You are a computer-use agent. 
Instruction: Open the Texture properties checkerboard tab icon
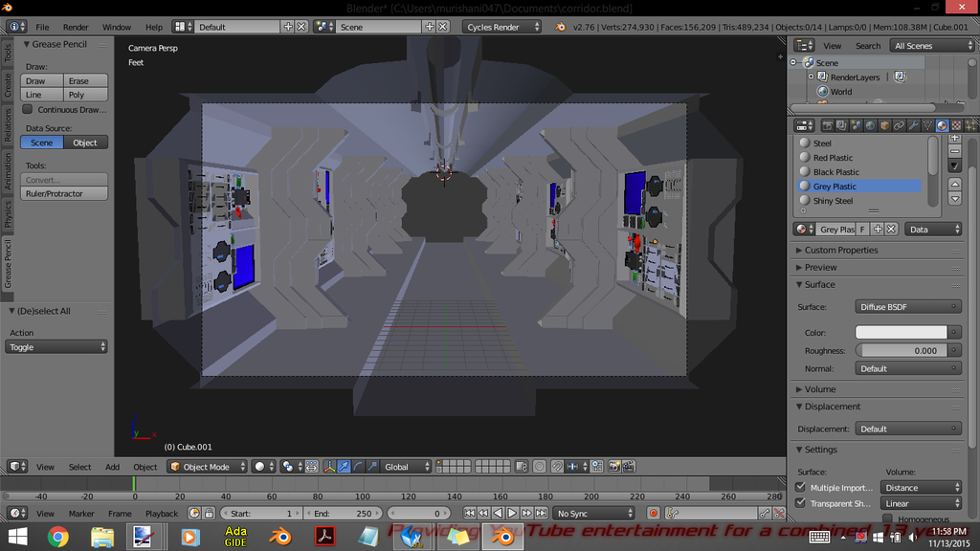956,125
